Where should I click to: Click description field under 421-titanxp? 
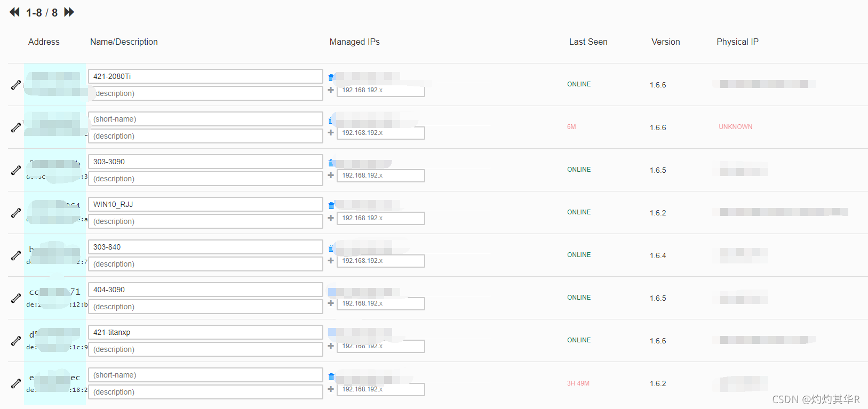click(205, 349)
